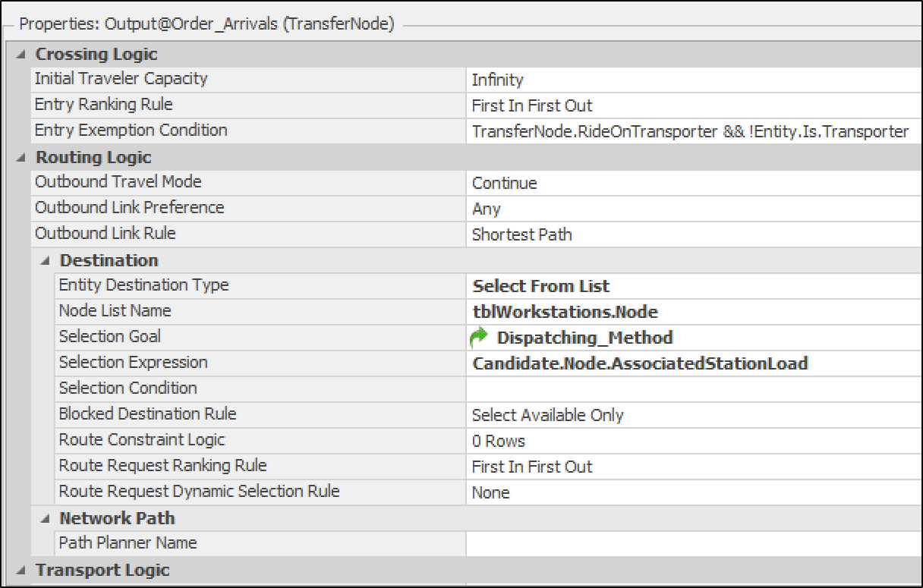
Task: Select the Outbound Travel Mode property label
Action: pos(118,182)
